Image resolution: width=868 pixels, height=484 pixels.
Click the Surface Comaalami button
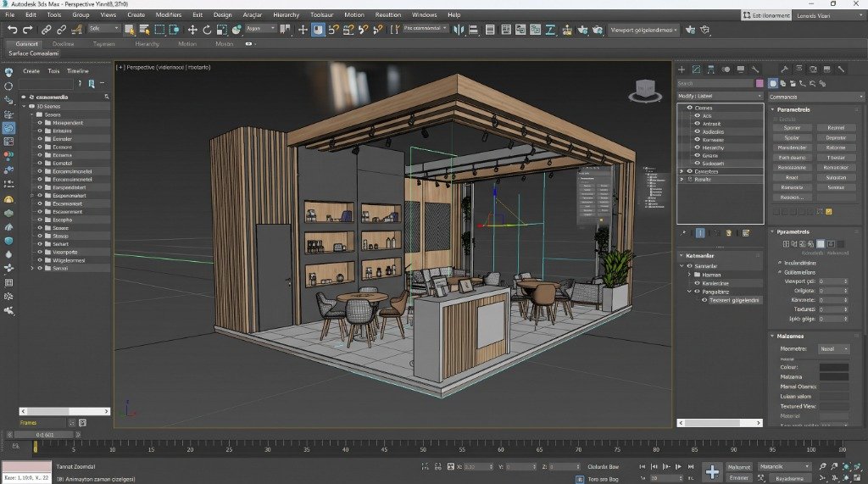(34, 53)
